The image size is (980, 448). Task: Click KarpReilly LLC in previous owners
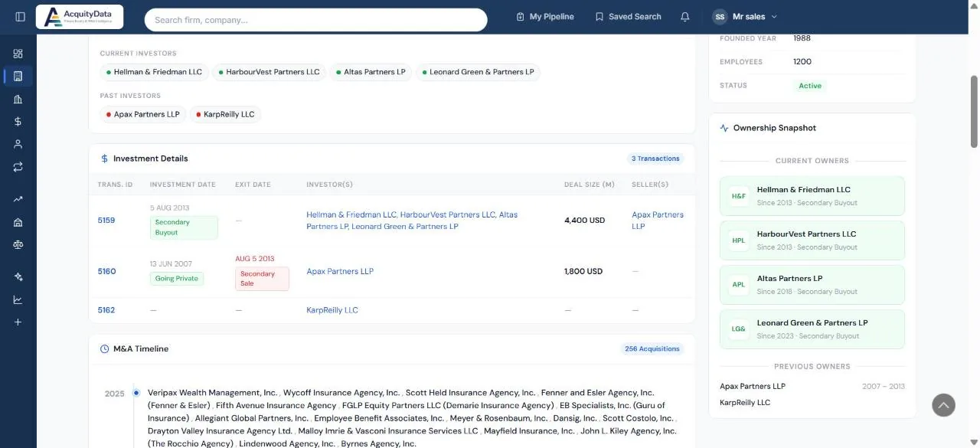point(745,403)
